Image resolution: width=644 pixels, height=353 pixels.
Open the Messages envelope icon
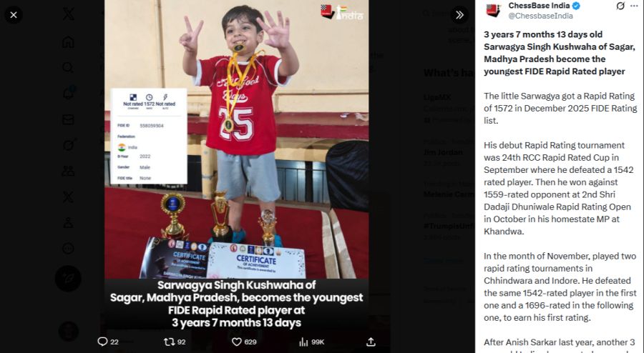(x=68, y=119)
